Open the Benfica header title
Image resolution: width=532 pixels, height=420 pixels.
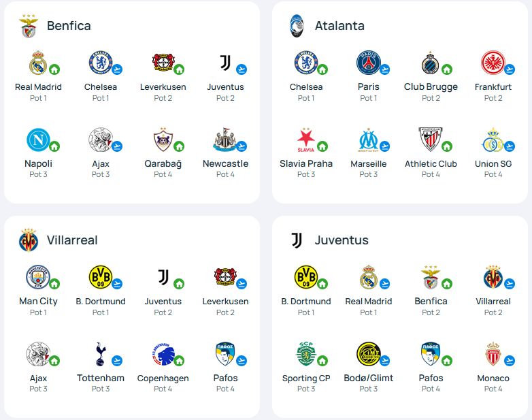click(69, 26)
